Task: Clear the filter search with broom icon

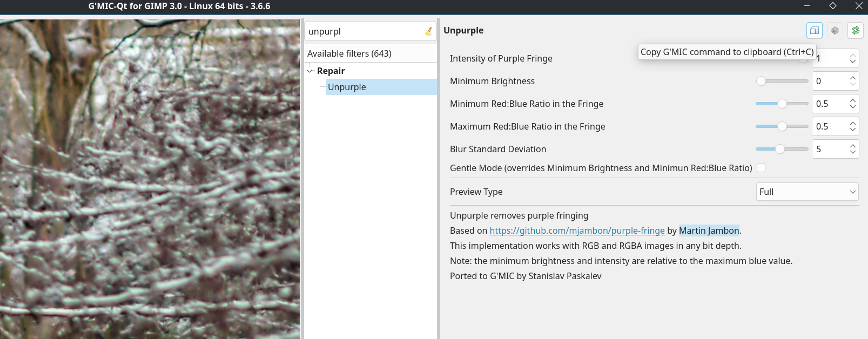Action: point(428,31)
